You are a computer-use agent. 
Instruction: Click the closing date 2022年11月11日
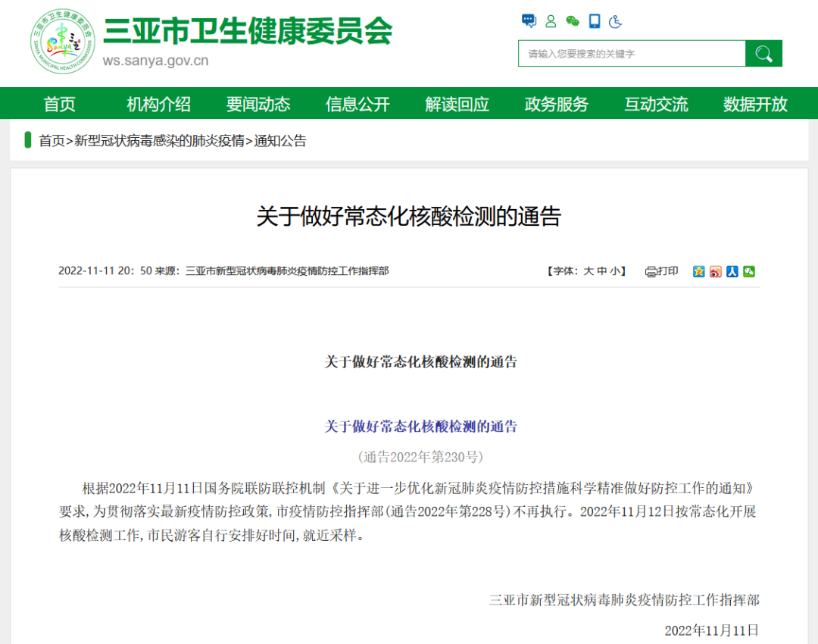click(711, 630)
